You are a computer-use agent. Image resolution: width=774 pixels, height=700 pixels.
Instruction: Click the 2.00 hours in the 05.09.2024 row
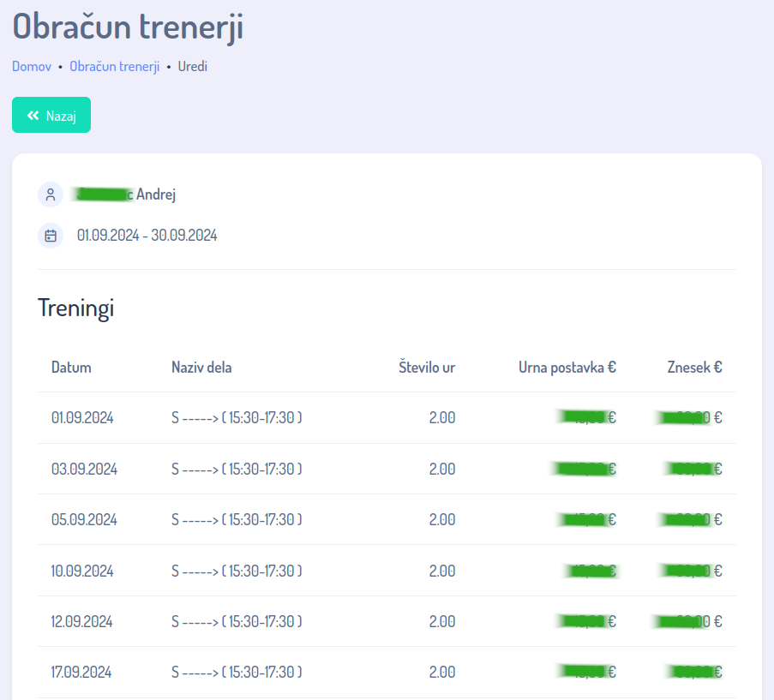click(x=441, y=520)
